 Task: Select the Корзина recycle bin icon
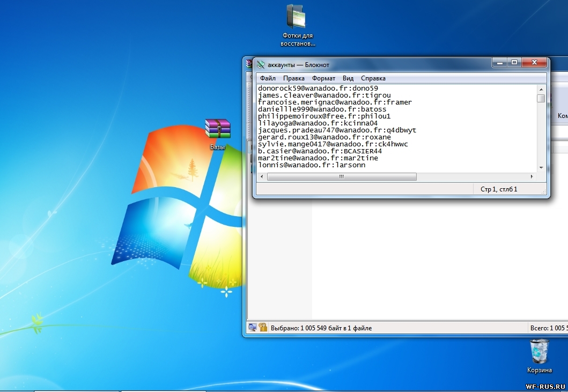pos(540,356)
